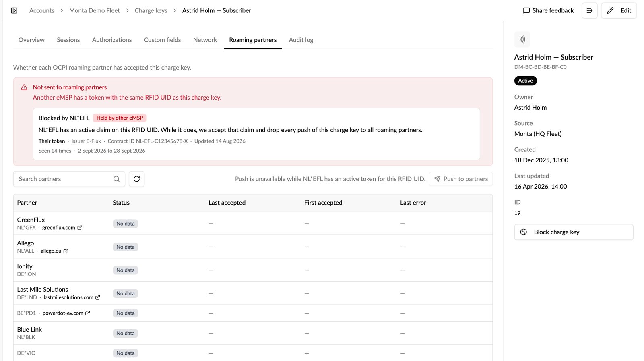Open allego.eu external link icon

pyautogui.click(x=66, y=251)
